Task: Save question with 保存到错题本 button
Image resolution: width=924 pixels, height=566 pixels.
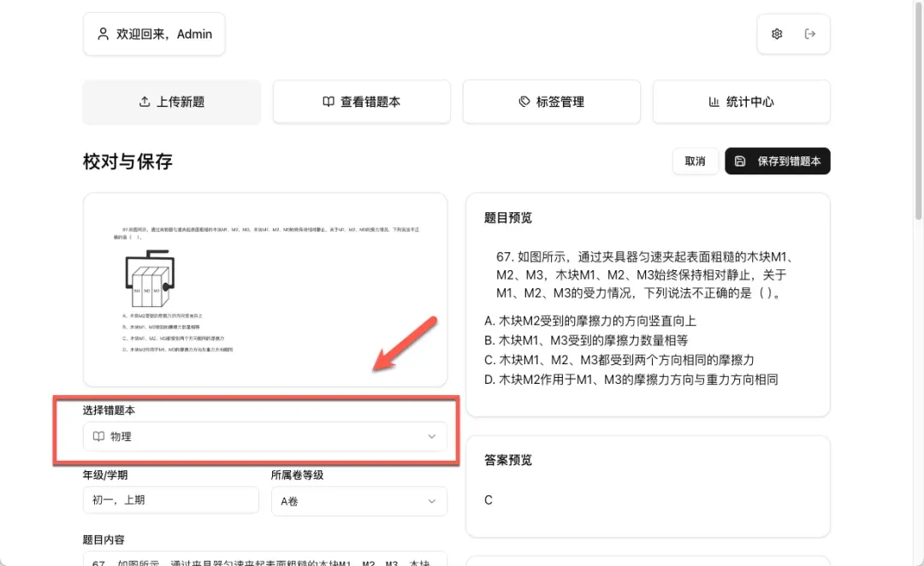Action: 777,162
